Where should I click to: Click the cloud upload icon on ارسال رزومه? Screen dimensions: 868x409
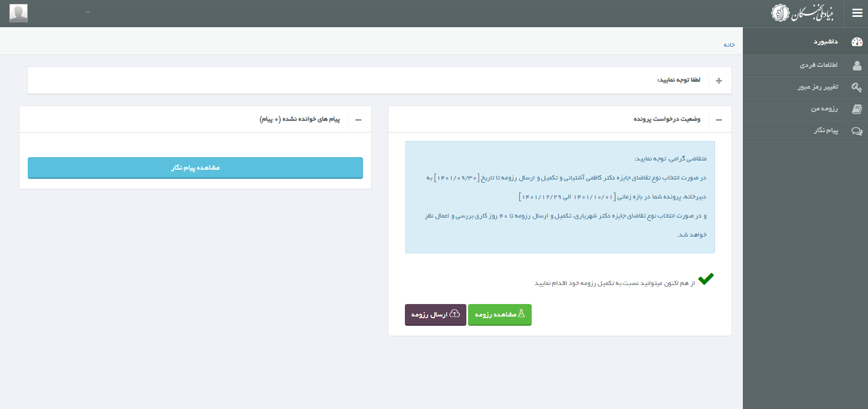click(455, 314)
